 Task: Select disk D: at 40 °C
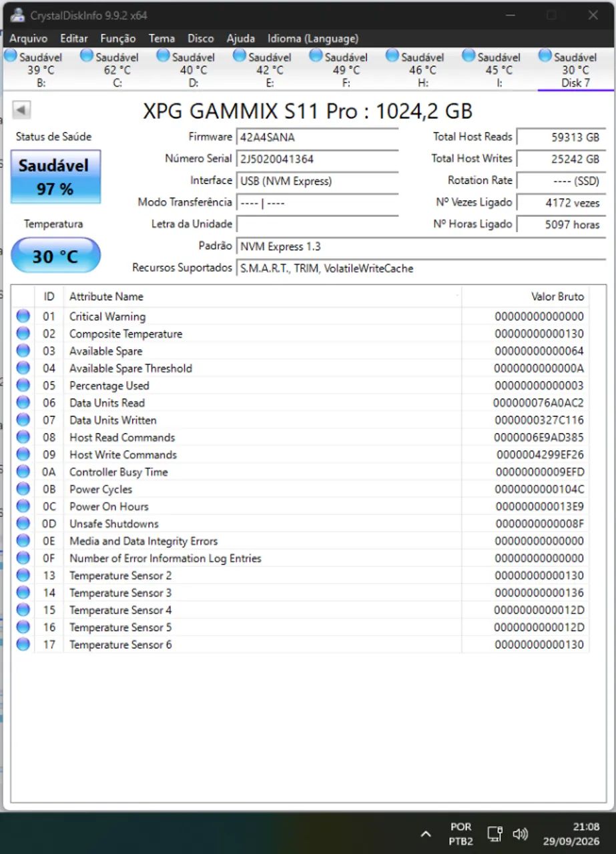[x=194, y=69]
